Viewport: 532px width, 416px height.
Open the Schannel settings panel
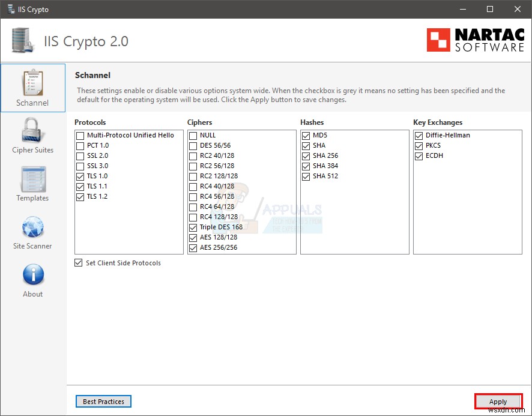[x=33, y=88]
